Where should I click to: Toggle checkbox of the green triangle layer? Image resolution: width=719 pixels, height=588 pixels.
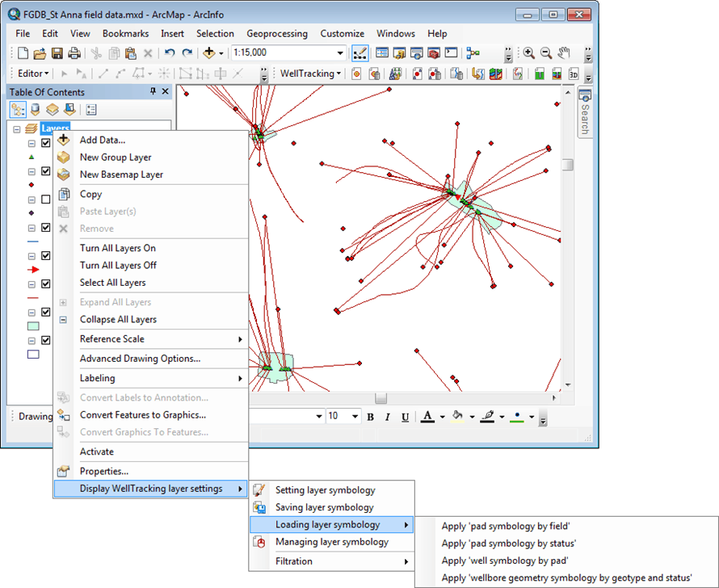click(x=46, y=143)
